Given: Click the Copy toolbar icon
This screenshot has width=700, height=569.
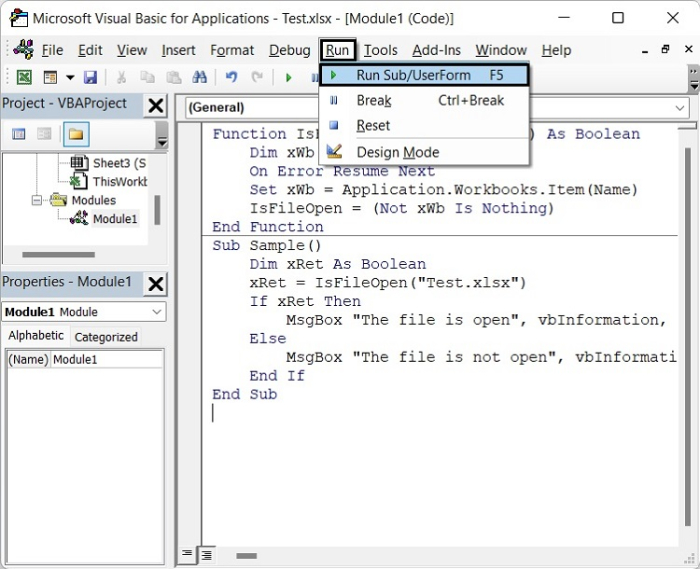Looking at the screenshot, I should [147, 77].
